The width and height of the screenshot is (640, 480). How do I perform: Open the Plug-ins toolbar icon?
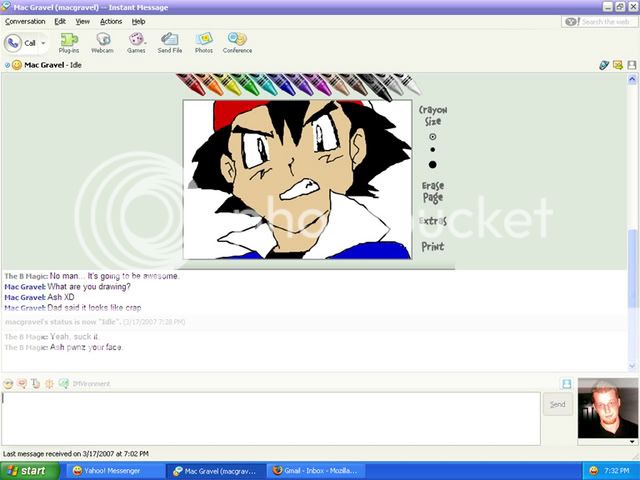[69, 42]
